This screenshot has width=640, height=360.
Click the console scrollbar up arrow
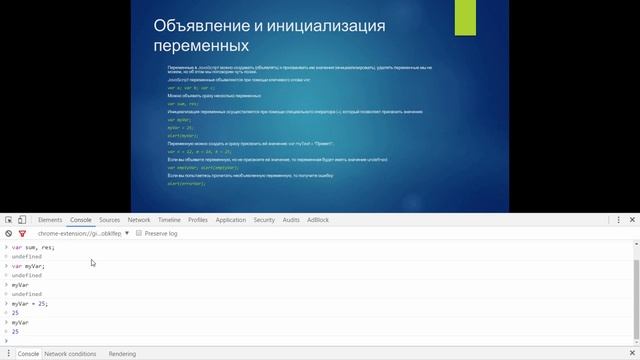(636, 244)
